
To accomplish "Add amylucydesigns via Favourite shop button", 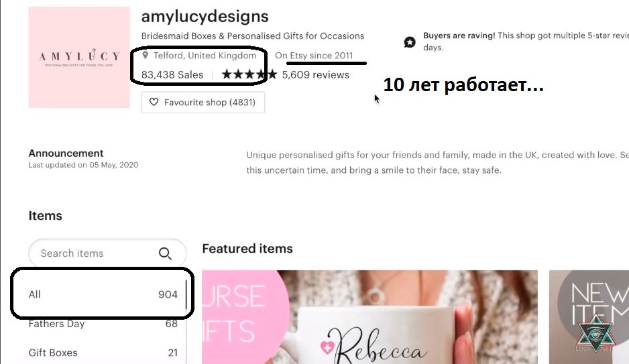I will point(203,102).
